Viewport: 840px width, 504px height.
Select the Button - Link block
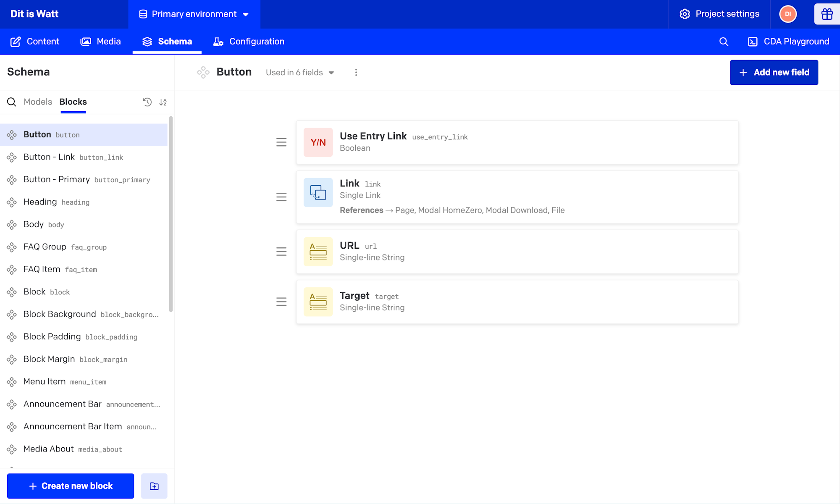pos(84,157)
